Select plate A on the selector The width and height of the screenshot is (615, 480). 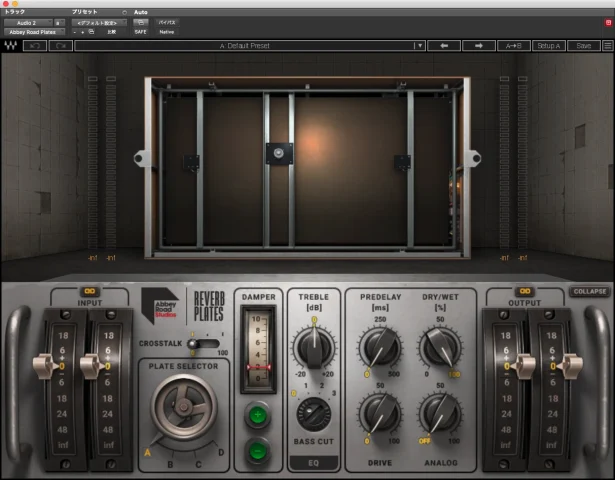pyautogui.click(x=147, y=453)
